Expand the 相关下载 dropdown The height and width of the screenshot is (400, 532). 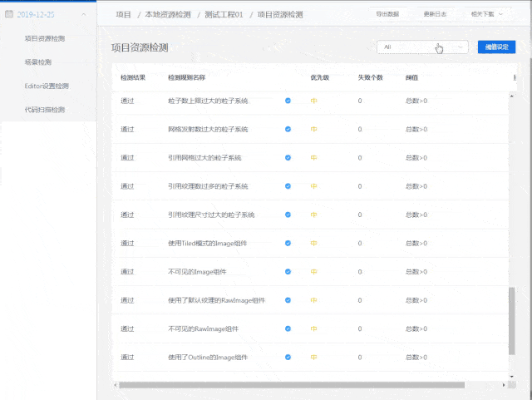pos(486,14)
